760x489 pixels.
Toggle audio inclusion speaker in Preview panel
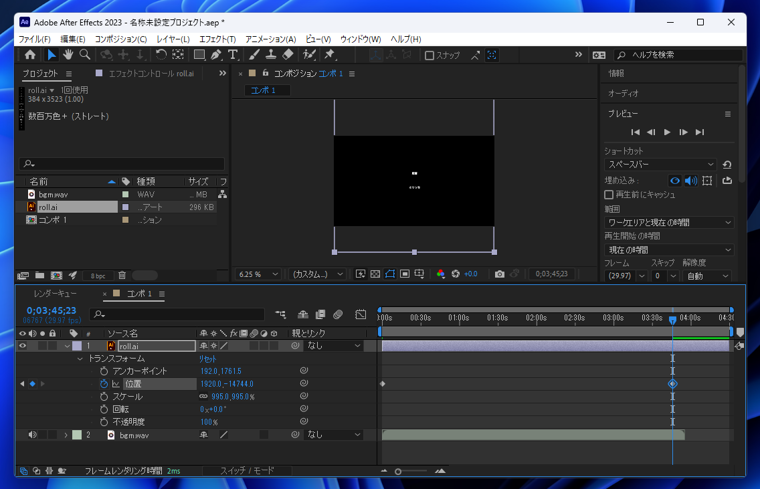pos(691,181)
